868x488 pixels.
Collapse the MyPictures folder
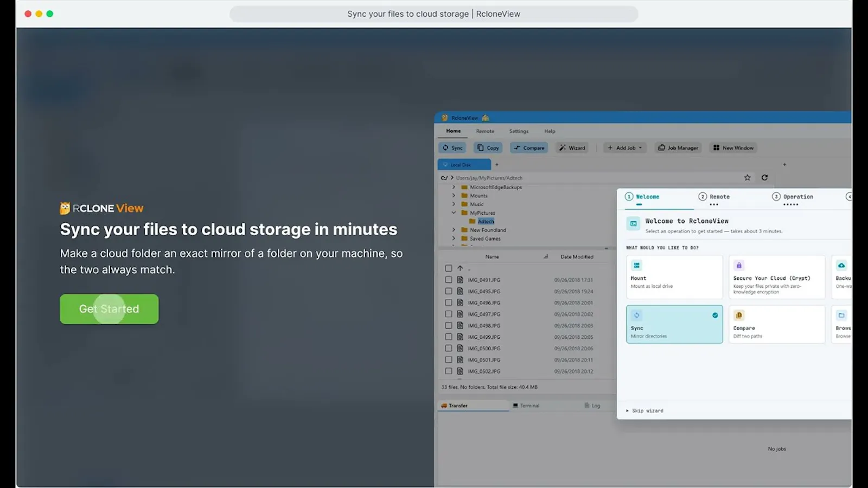click(454, 213)
